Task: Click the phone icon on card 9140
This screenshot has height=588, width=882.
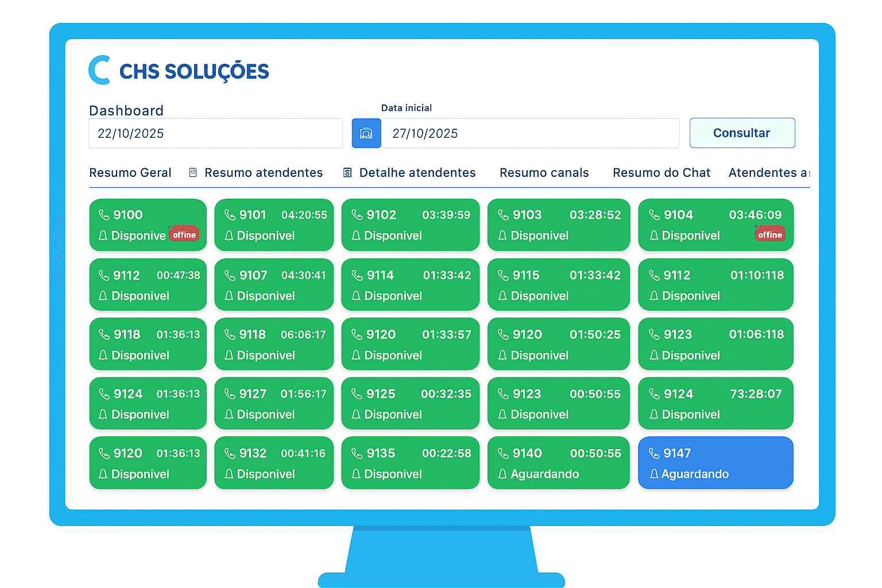Action: (503, 452)
